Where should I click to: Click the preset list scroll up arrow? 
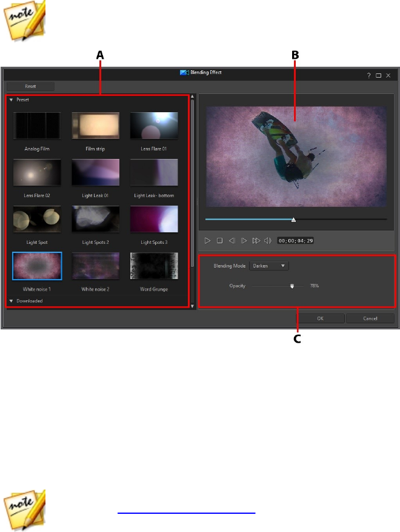click(193, 96)
